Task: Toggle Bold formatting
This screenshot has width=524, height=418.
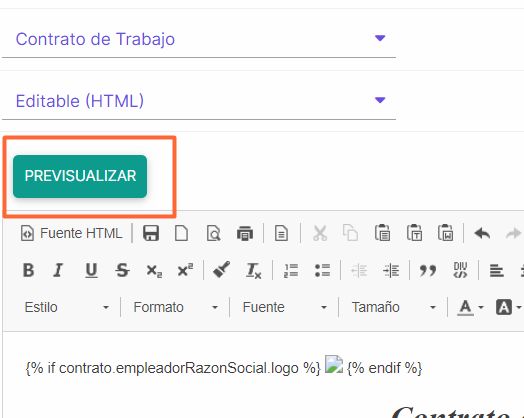Action: click(28, 270)
